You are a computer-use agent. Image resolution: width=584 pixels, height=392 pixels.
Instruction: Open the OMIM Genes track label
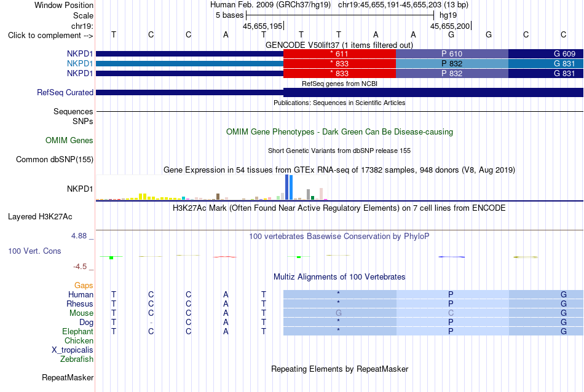[x=69, y=140]
